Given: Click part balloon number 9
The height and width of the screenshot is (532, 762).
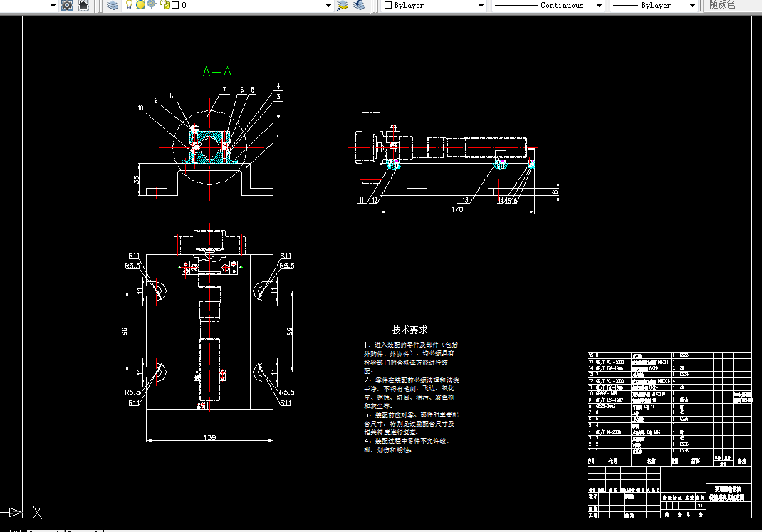Looking at the screenshot, I should (x=156, y=100).
